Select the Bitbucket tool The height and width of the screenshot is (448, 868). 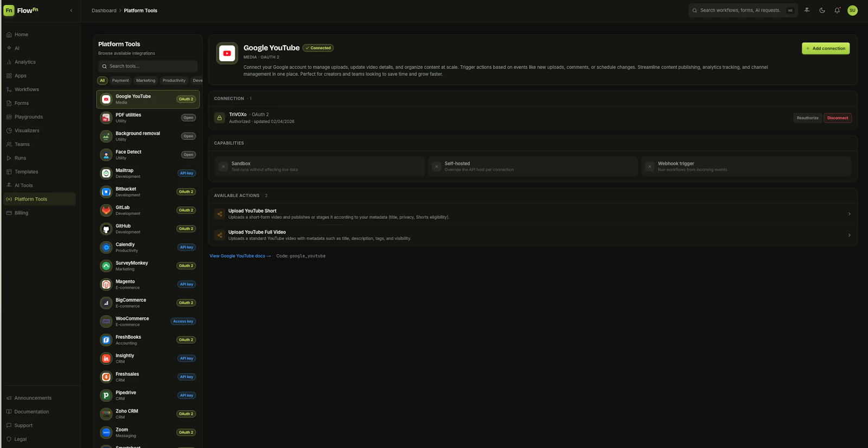coord(148,192)
